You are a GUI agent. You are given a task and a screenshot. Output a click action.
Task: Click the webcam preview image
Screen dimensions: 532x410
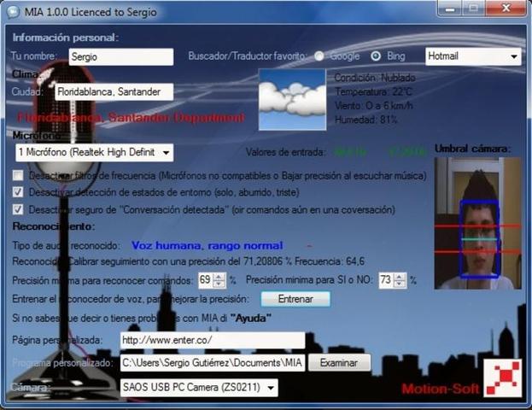pyautogui.click(x=477, y=223)
